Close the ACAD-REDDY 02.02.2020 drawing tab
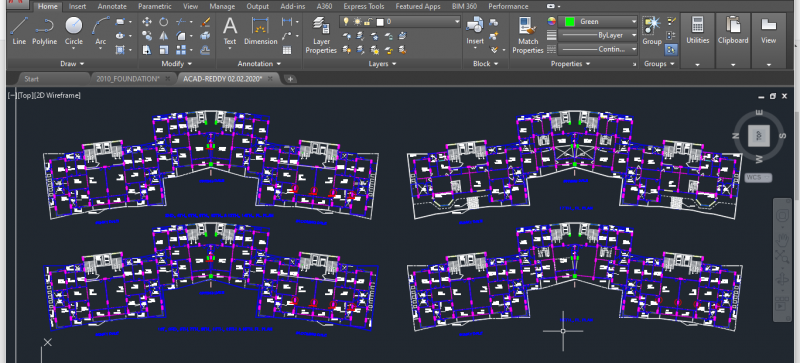The image size is (800, 363). click(270, 79)
